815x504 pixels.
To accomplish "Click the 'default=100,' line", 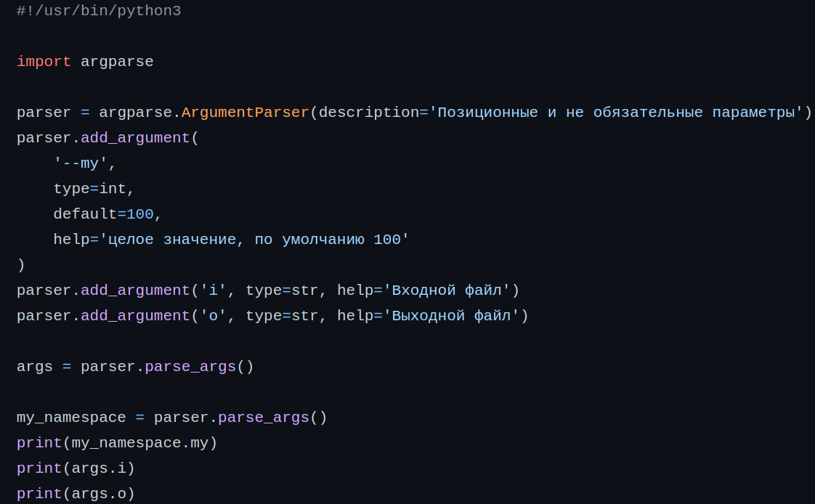I will (108, 214).
